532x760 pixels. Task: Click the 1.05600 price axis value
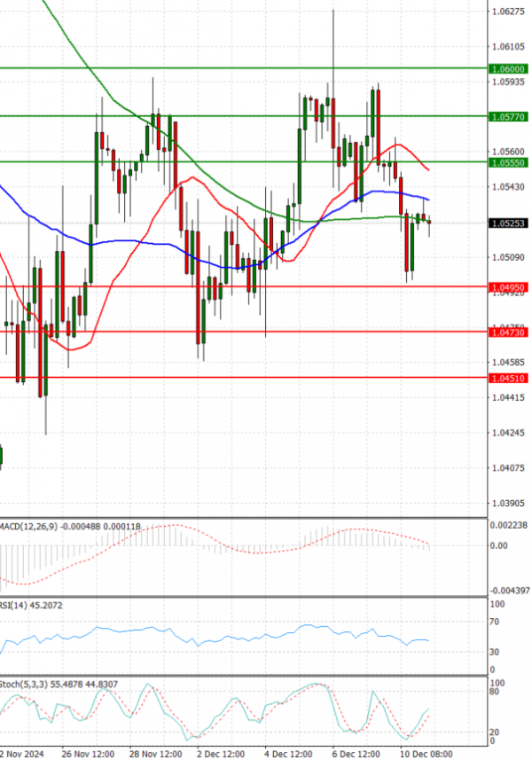click(x=508, y=152)
